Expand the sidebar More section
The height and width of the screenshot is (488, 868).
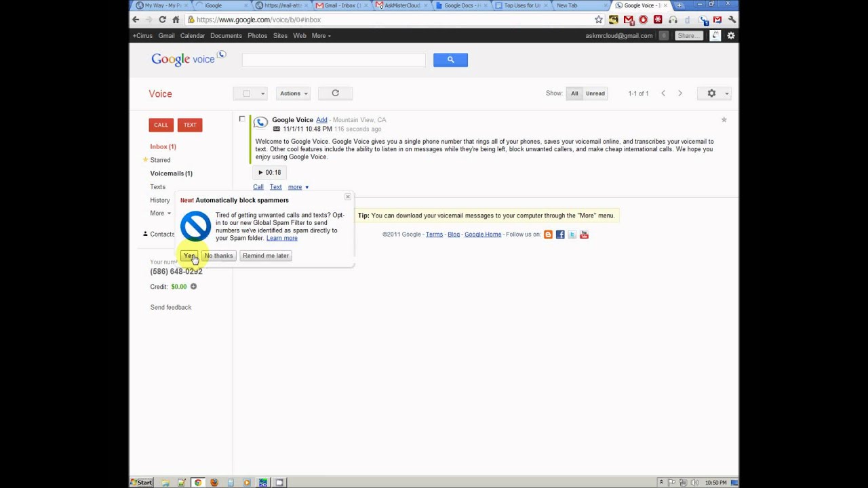(x=160, y=213)
